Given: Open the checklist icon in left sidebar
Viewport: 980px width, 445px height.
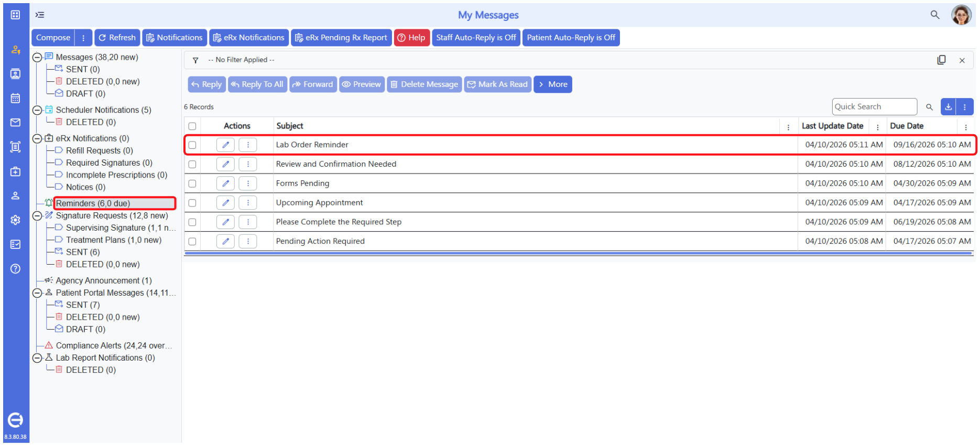Looking at the screenshot, I should [15, 244].
